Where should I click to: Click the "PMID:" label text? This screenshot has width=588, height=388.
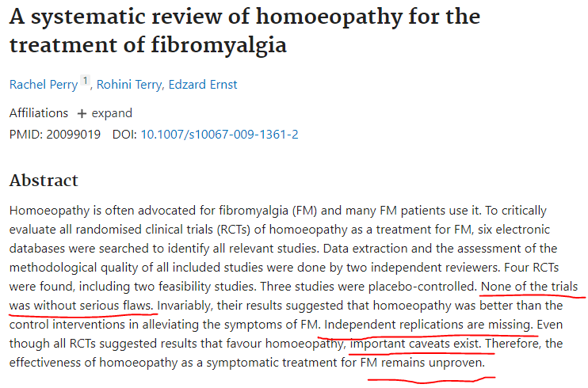(x=26, y=134)
